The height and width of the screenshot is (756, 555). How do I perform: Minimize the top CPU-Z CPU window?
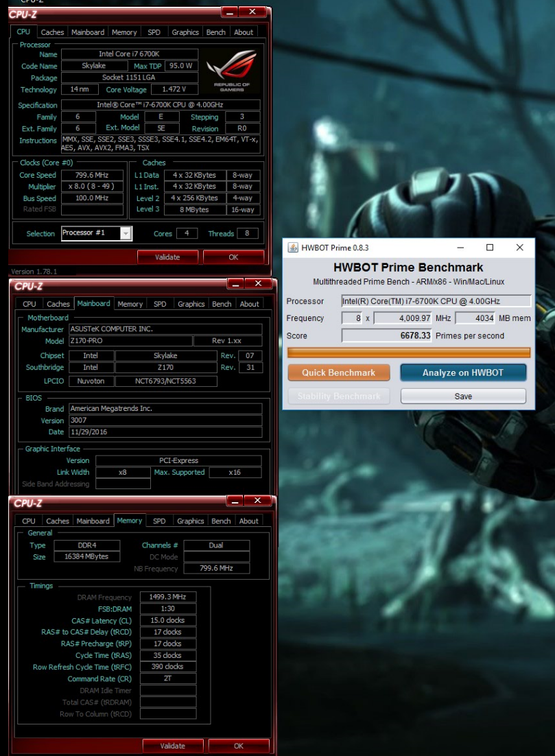[230, 12]
